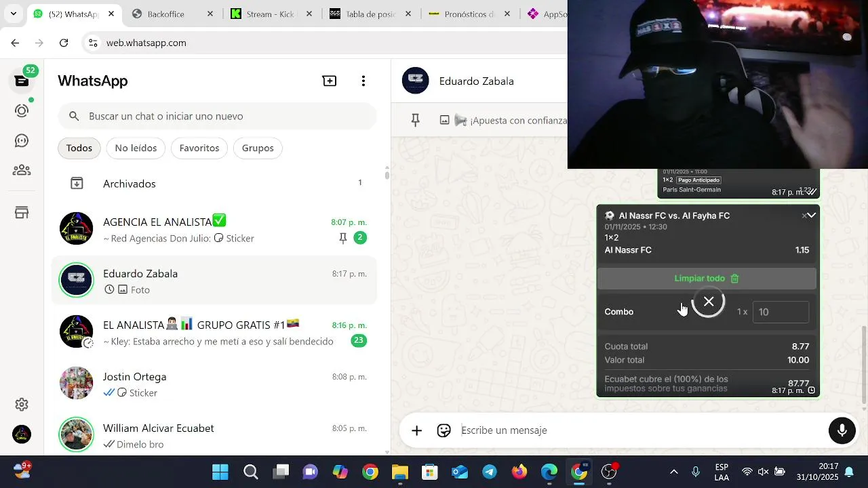Open the AGENCIA EL ANALISTA chat
The image size is (868, 488).
214,230
